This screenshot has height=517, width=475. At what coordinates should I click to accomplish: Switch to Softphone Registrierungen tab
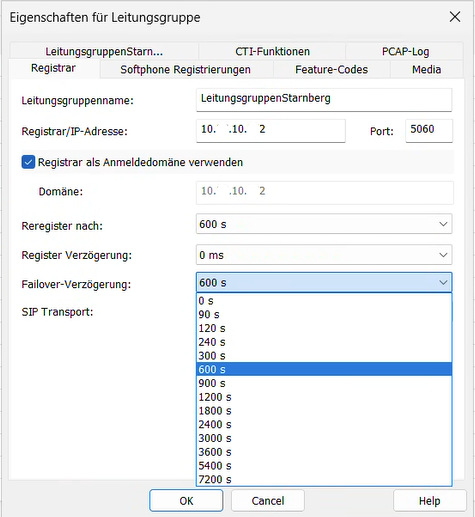[x=186, y=69]
